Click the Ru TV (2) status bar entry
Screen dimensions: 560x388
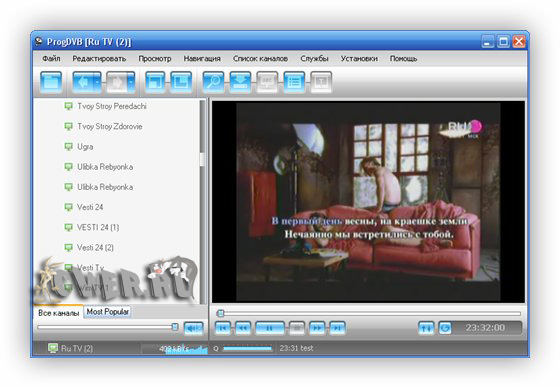[x=71, y=348]
